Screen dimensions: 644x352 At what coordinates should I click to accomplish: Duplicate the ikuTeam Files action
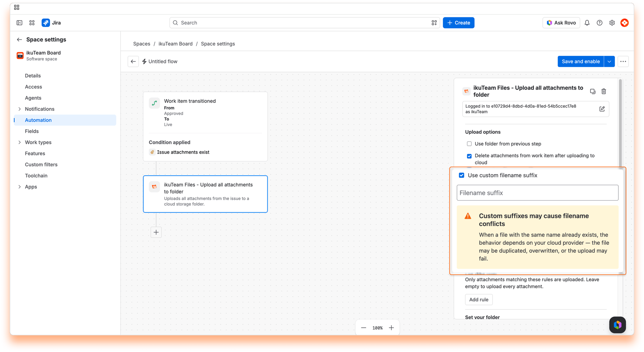(593, 91)
